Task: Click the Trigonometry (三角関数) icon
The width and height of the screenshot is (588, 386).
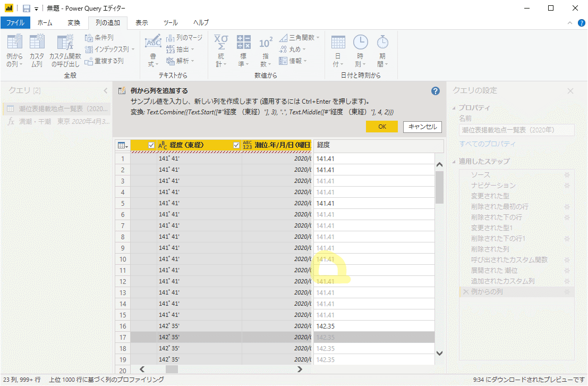Action: [283, 38]
